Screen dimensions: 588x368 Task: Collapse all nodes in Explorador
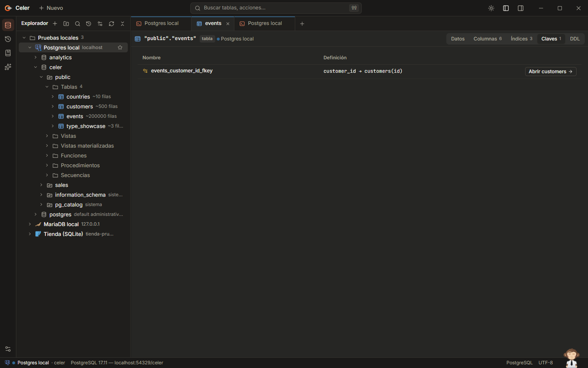[122, 24]
